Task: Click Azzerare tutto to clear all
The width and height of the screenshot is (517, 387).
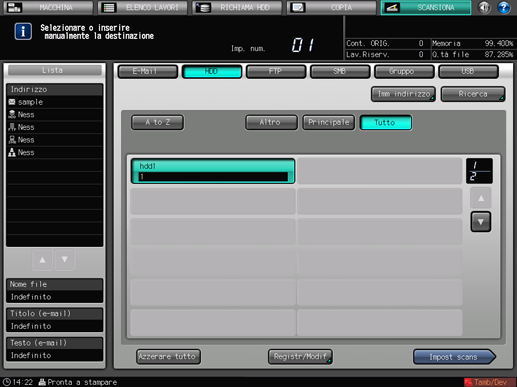Action: [x=168, y=357]
